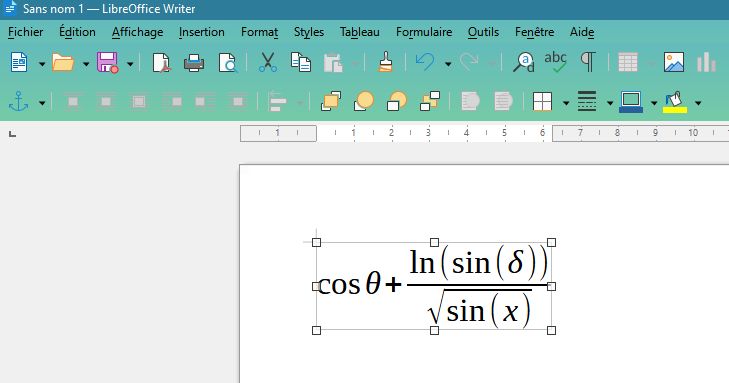Expand the New document dropdown arrow
The image size is (729, 383).
(41, 64)
